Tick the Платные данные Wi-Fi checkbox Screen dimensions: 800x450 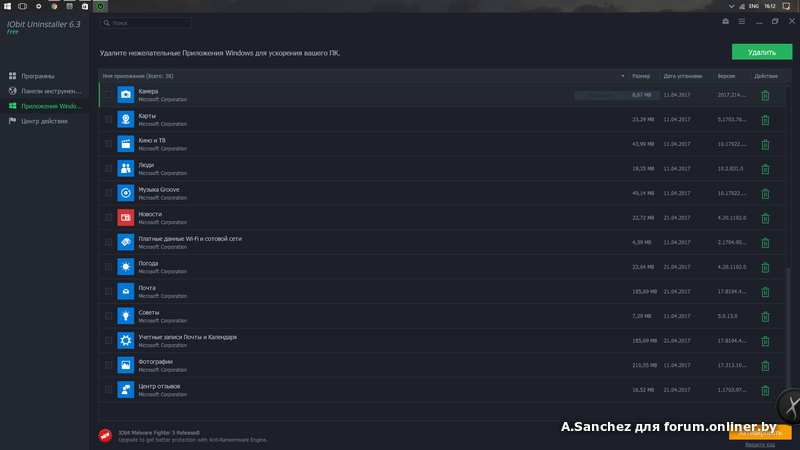click(109, 242)
